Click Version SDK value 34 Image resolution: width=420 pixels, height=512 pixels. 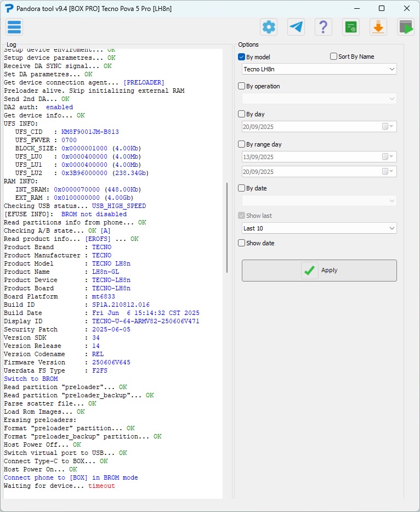coord(96,337)
